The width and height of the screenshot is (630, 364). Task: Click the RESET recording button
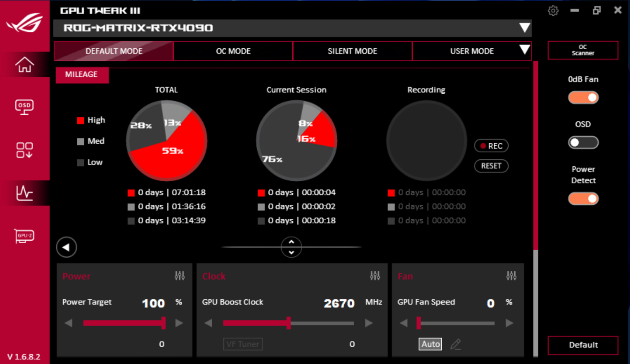(x=491, y=166)
